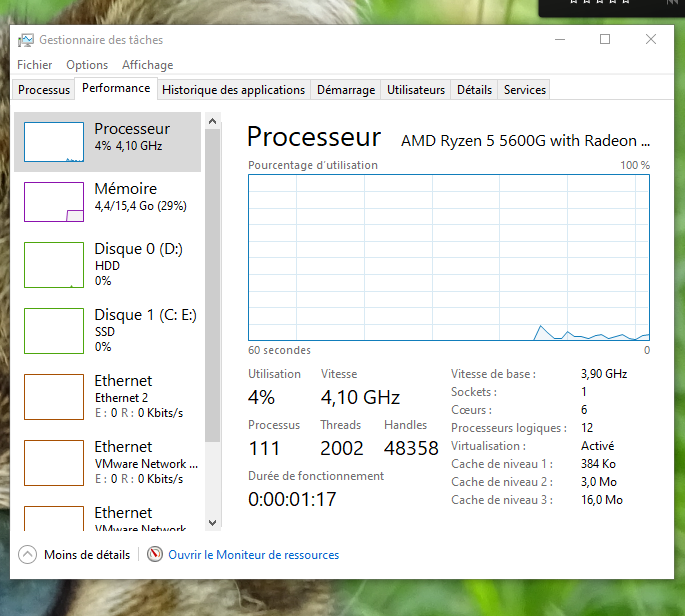This screenshot has height=616, width=685.
Task: Click the uptime value 0:00:01:17
Action: pyautogui.click(x=292, y=499)
